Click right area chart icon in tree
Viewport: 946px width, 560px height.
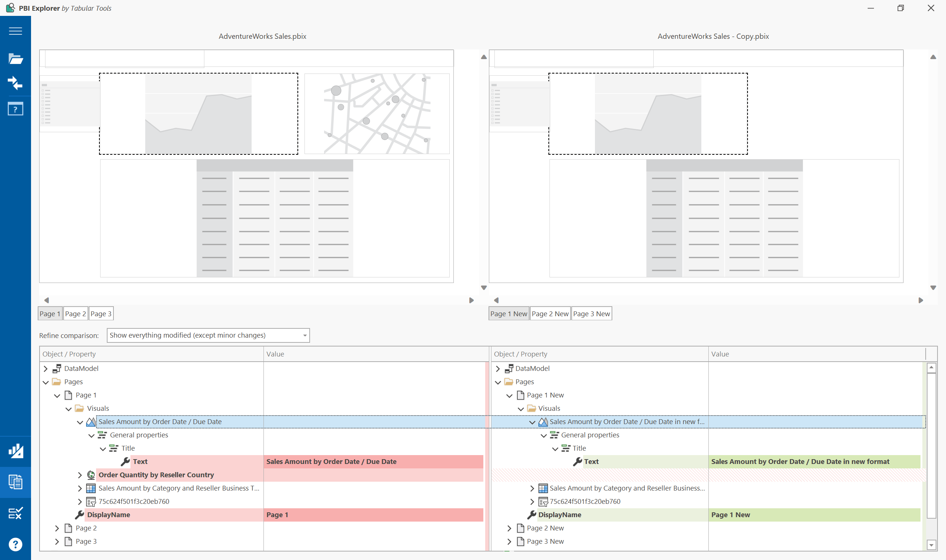tap(543, 422)
